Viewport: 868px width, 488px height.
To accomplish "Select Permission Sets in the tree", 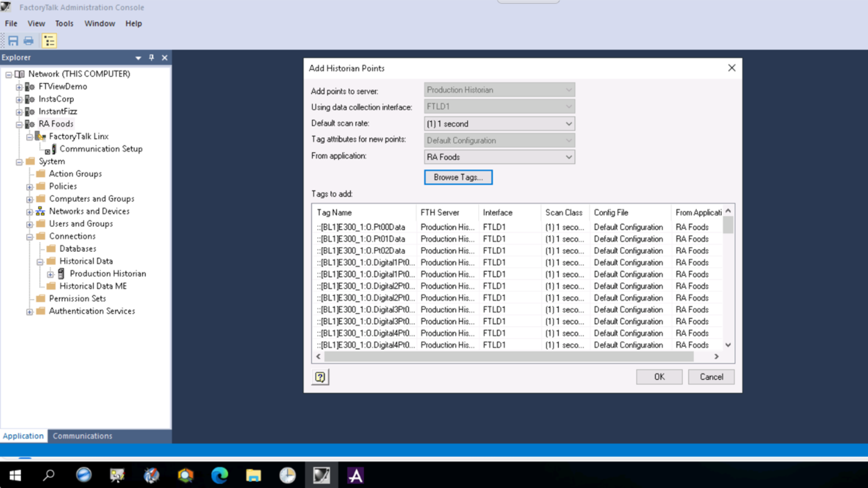I will (77, 299).
